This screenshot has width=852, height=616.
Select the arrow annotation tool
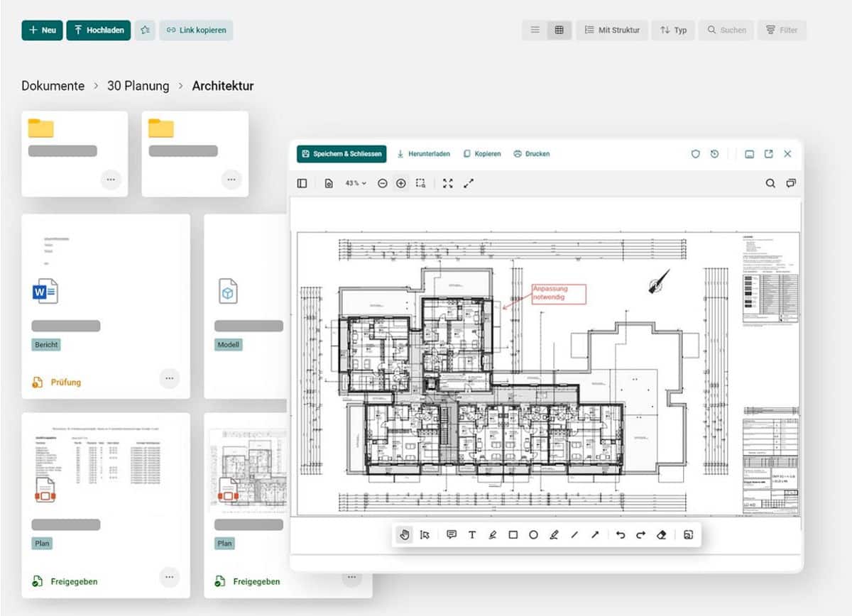tap(595, 535)
